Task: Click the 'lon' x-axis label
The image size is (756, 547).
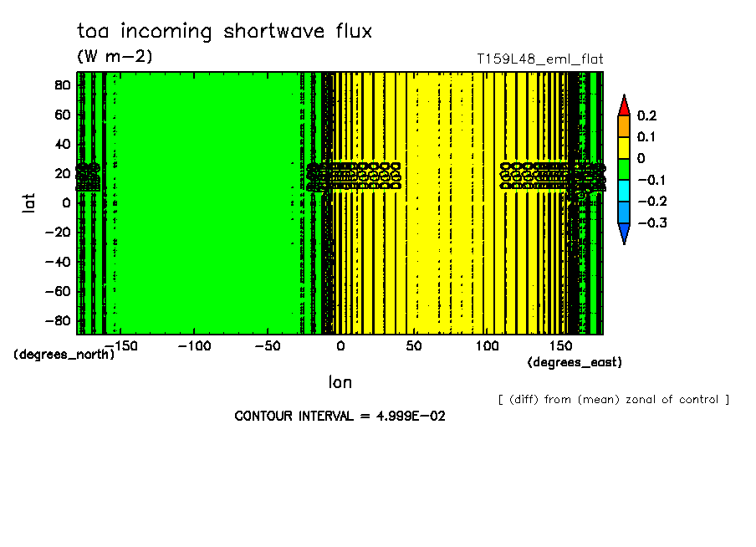Action: (340, 383)
